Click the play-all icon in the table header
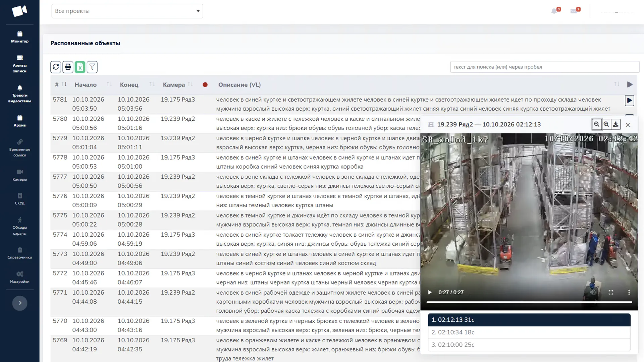Image resolution: width=644 pixels, height=362 pixels. pos(630,84)
